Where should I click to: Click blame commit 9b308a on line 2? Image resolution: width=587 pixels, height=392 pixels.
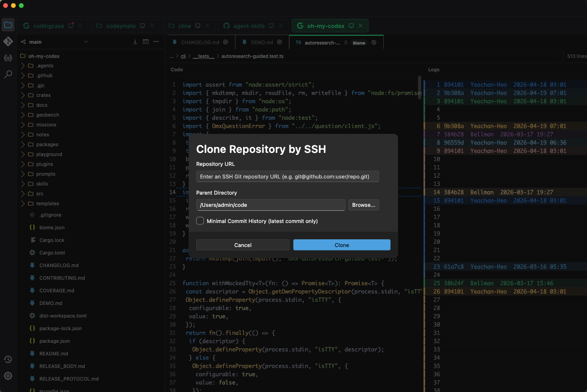453,93
